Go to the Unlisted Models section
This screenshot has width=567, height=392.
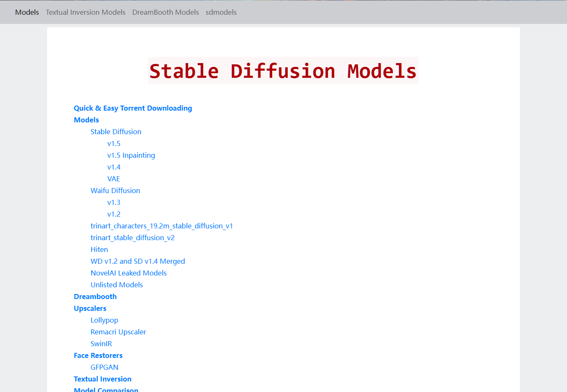[x=117, y=285]
